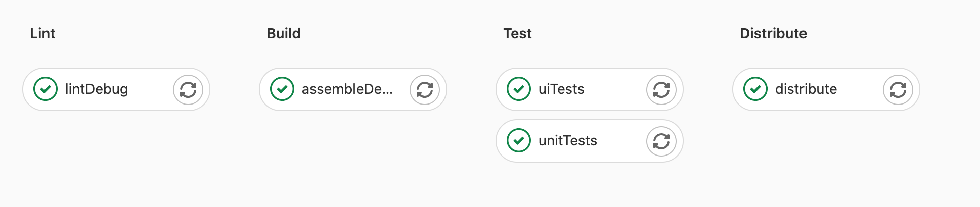Image resolution: width=980 pixels, height=207 pixels.
Task: Open the distribute job name link
Action: click(x=806, y=89)
